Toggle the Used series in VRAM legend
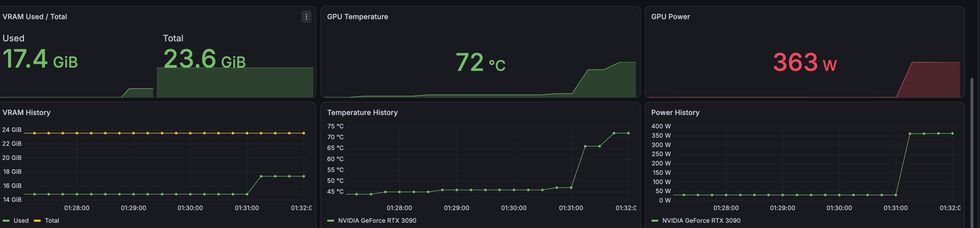 coord(21,220)
